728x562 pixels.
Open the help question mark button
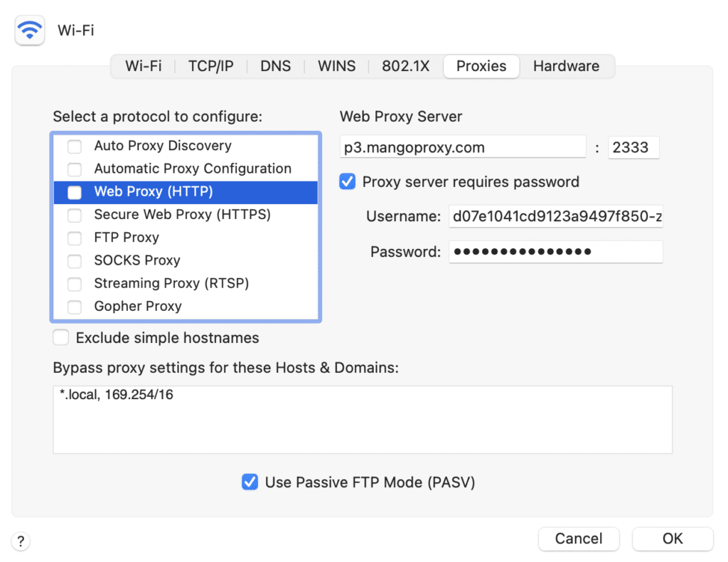point(21,541)
